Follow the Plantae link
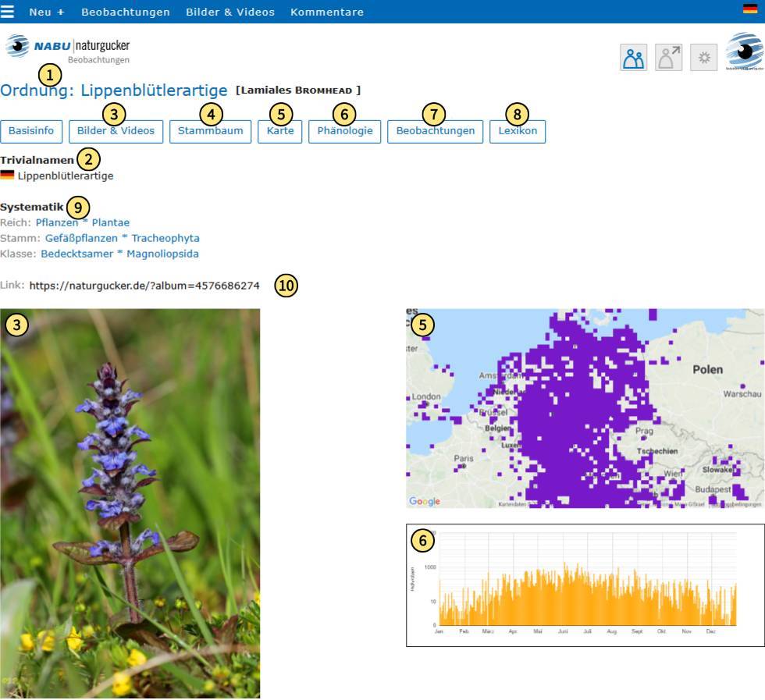This screenshot has width=765, height=700. (111, 222)
